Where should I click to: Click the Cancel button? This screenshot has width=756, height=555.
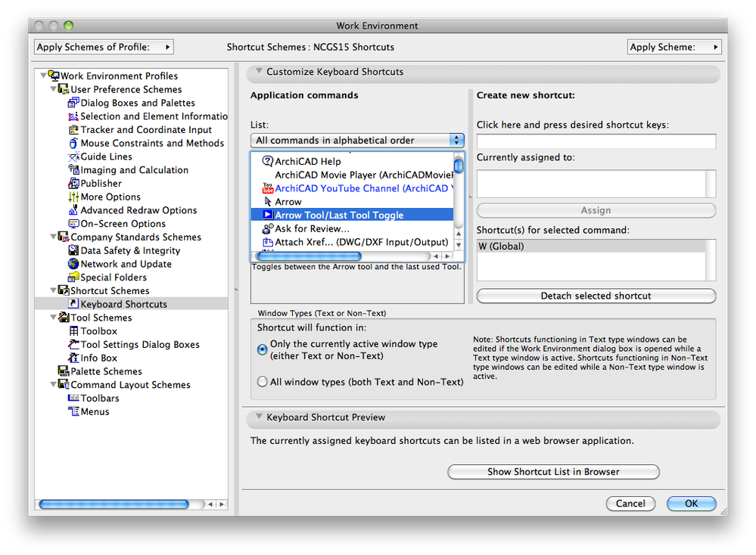pyautogui.click(x=630, y=504)
